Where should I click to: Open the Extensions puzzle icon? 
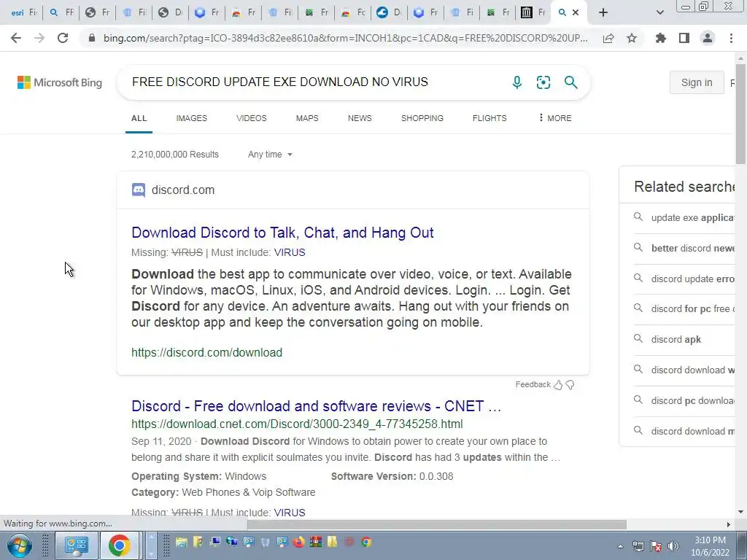coord(661,38)
